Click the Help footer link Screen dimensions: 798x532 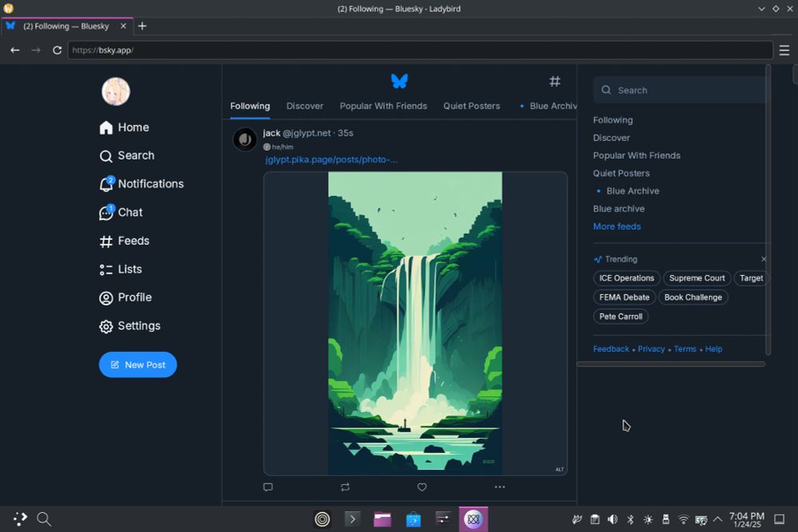coord(713,349)
